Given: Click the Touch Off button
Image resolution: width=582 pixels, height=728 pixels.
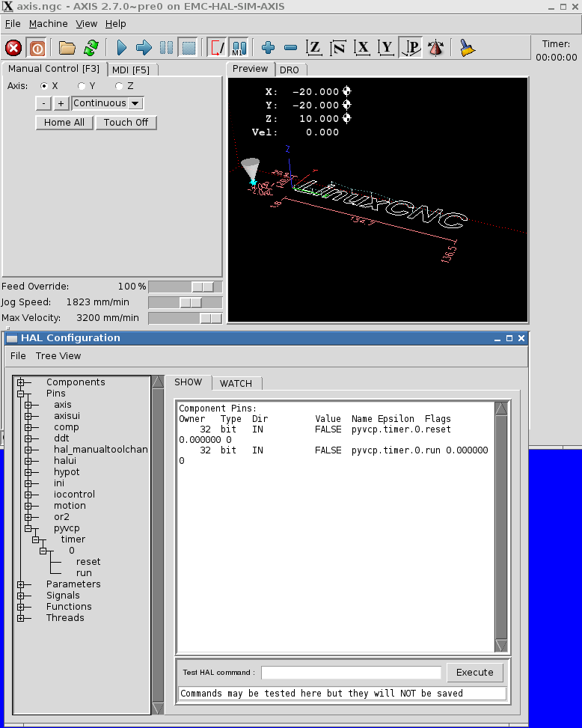Looking at the screenshot, I should [126, 123].
